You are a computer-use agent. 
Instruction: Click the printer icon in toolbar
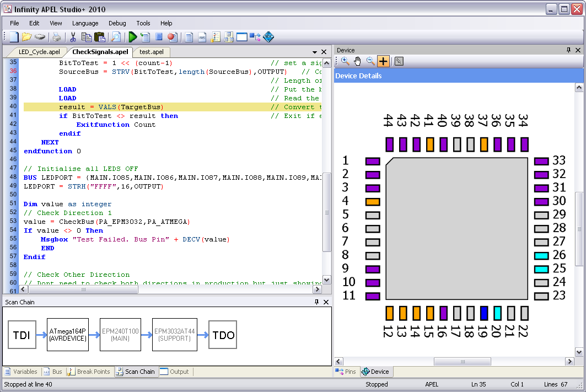[56, 37]
